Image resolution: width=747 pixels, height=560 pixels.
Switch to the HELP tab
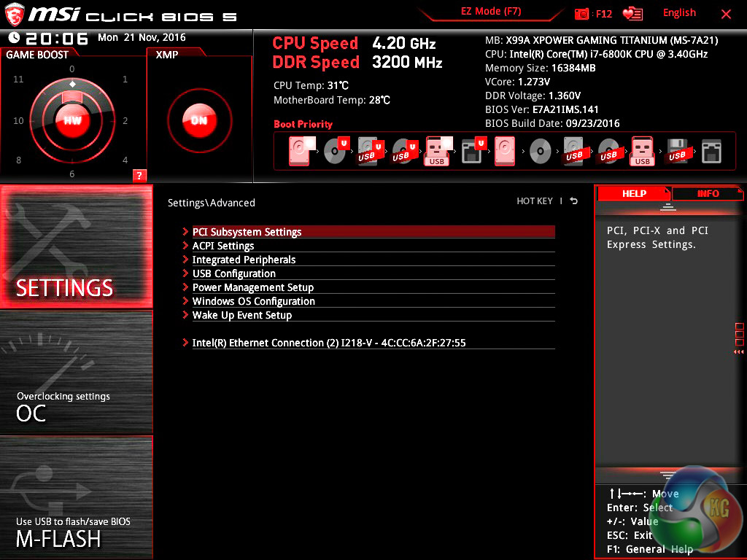tap(634, 193)
